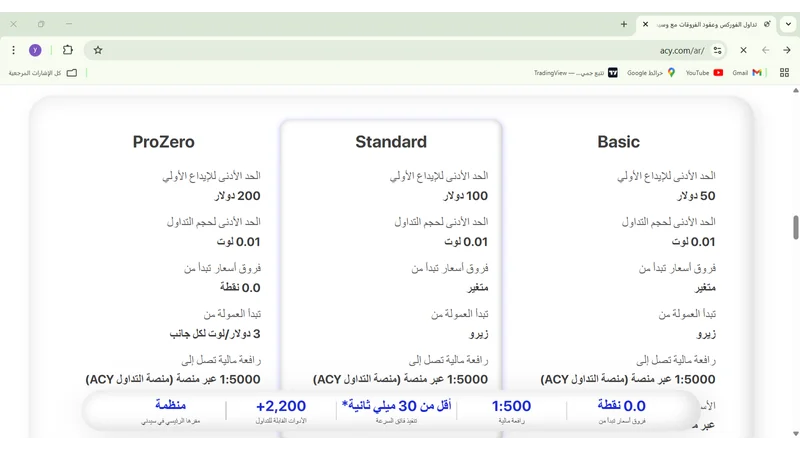The width and height of the screenshot is (800, 450).
Task: Click the Basic 0.01 لوت value
Action: [693, 242]
